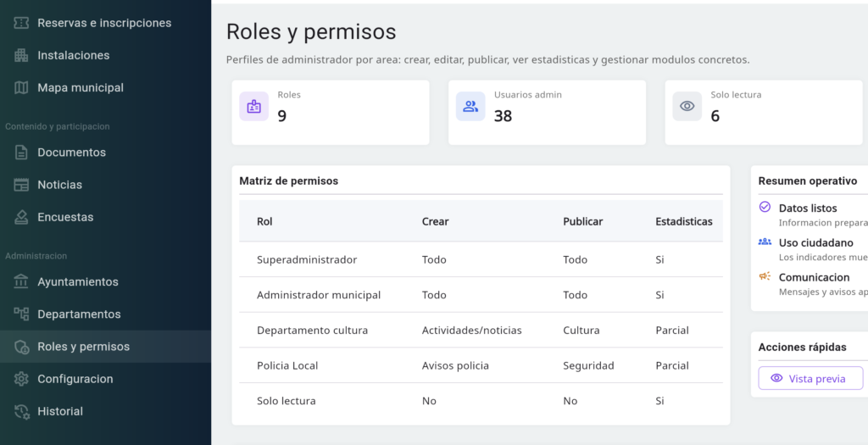Screen dimensions: 868x445
Task: Click the Rol column header
Action: click(264, 221)
